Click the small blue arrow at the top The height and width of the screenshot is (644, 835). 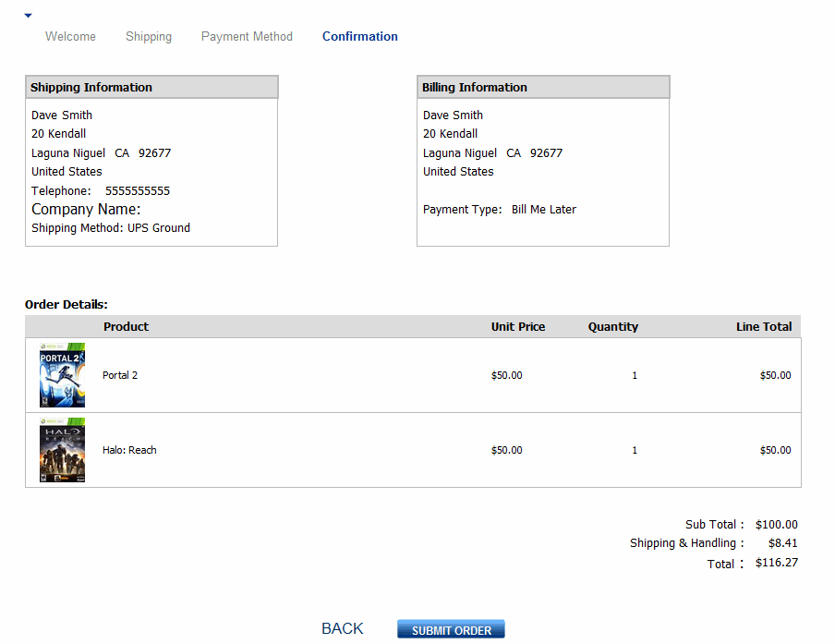click(28, 16)
